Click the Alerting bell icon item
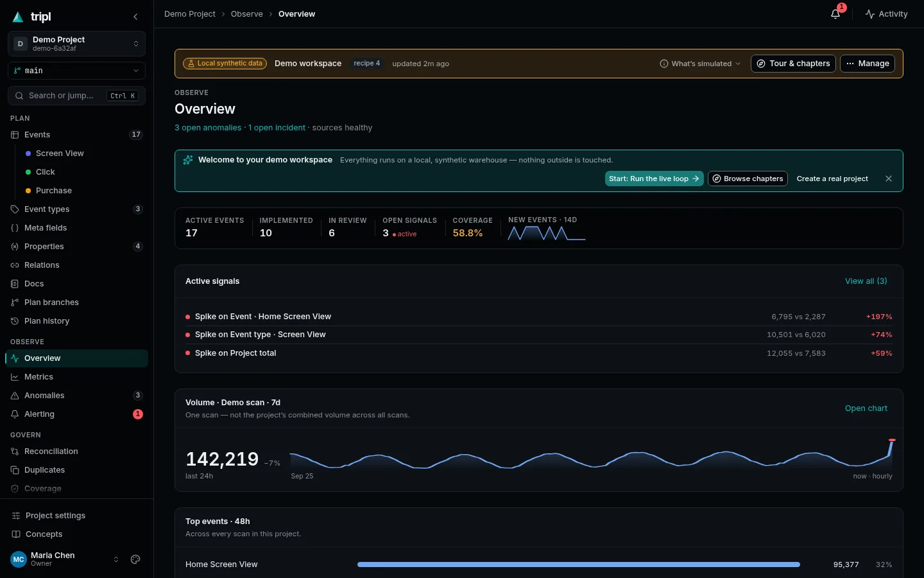 pyautogui.click(x=76, y=414)
